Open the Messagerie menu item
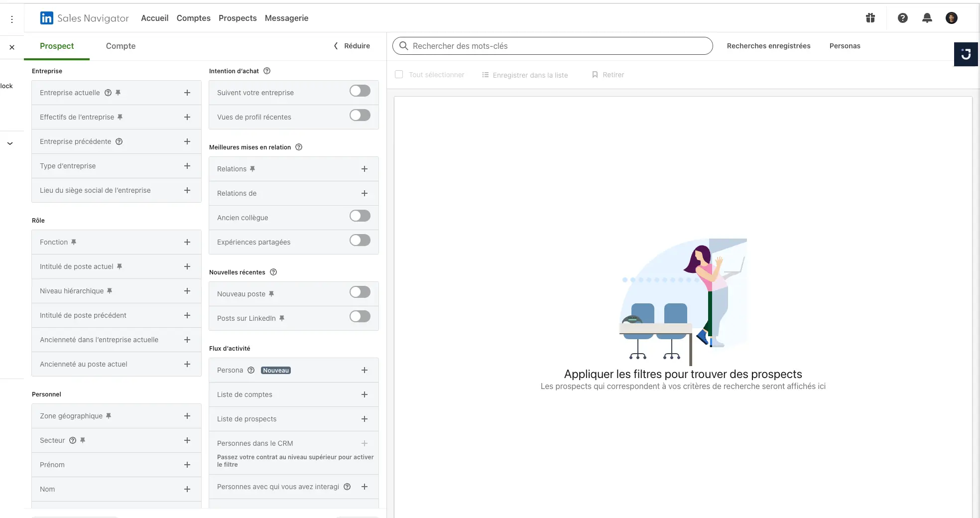Image resolution: width=980 pixels, height=518 pixels. [x=286, y=18]
